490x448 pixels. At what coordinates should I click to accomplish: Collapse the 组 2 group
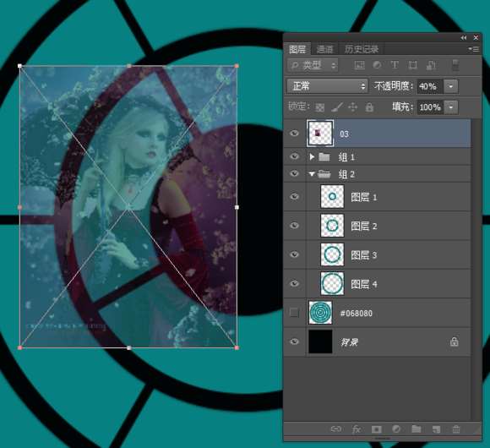312,174
